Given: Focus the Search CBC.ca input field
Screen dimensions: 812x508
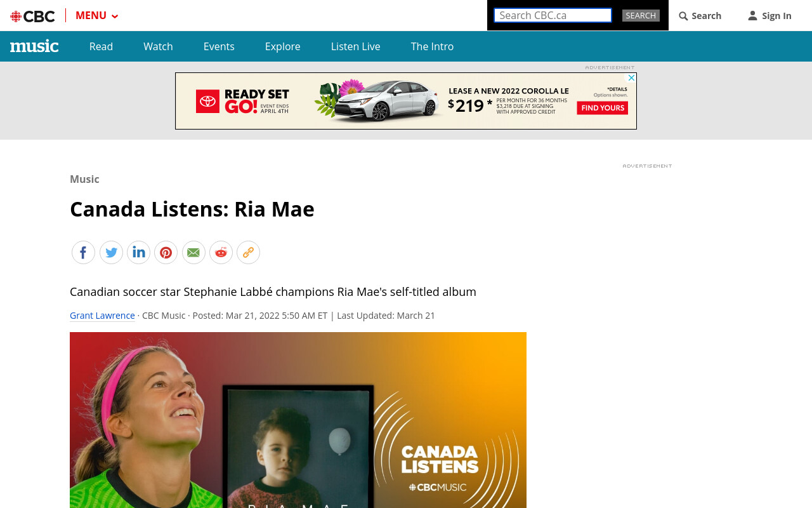Looking at the screenshot, I should [553, 15].
